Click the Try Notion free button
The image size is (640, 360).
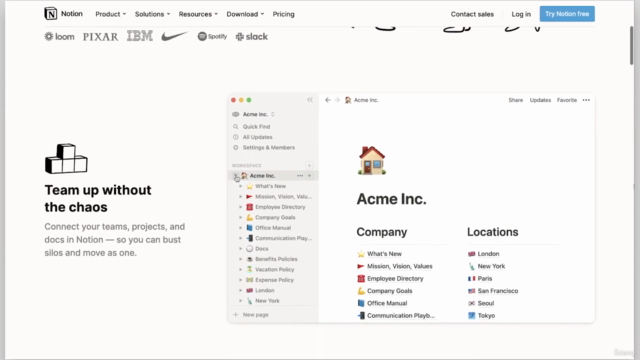(567, 14)
